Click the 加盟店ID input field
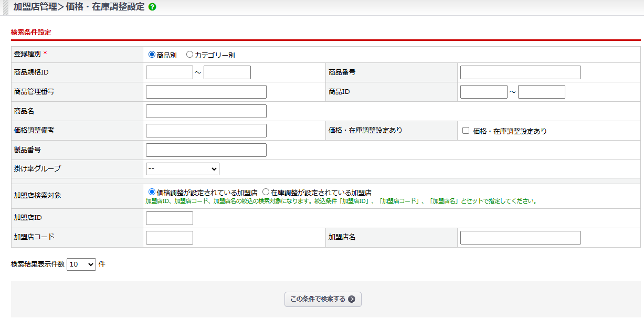The width and height of the screenshot is (644, 319). click(169, 218)
